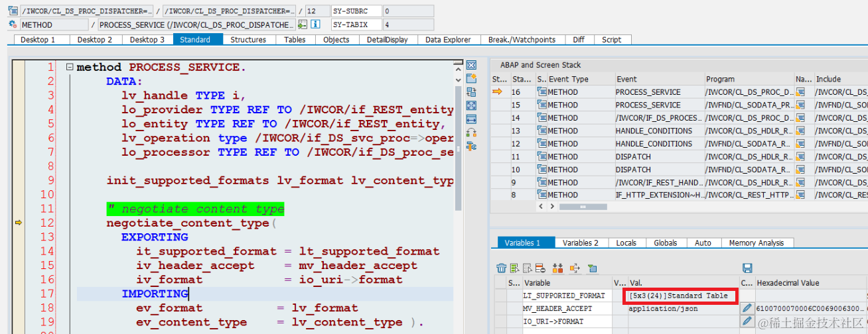Click the program icon at top left
The height and width of the screenshot is (334, 868).
point(13,11)
